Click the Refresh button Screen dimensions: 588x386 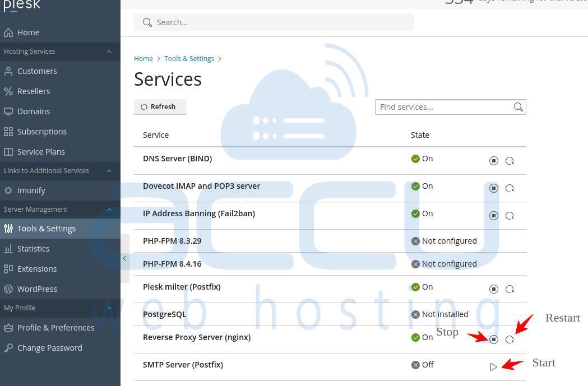(x=160, y=107)
